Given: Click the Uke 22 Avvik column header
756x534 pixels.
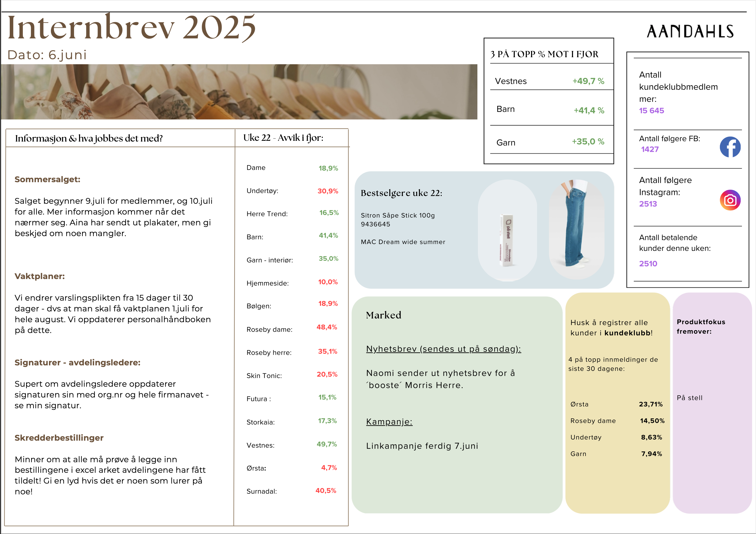Looking at the screenshot, I should (x=283, y=138).
